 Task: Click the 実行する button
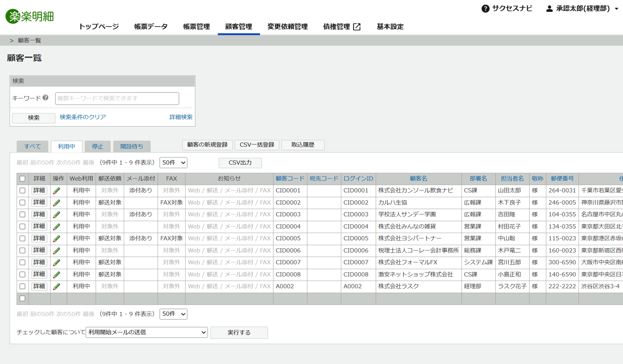[x=239, y=332]
